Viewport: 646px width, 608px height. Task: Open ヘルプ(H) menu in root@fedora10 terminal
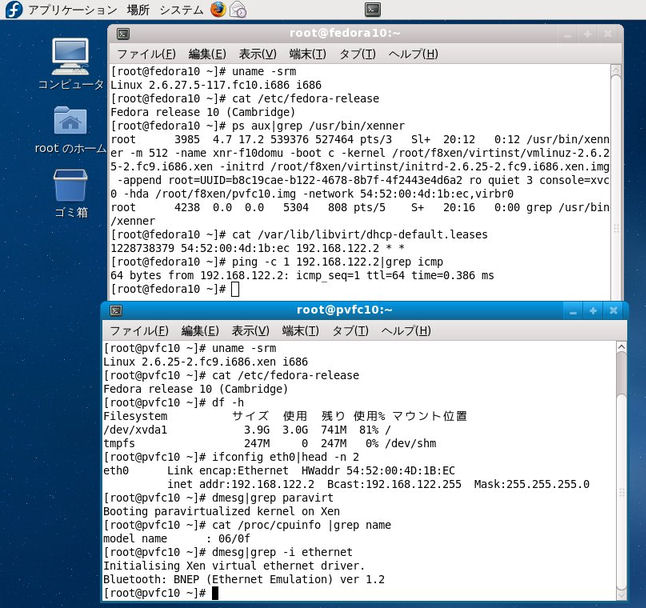413,54
